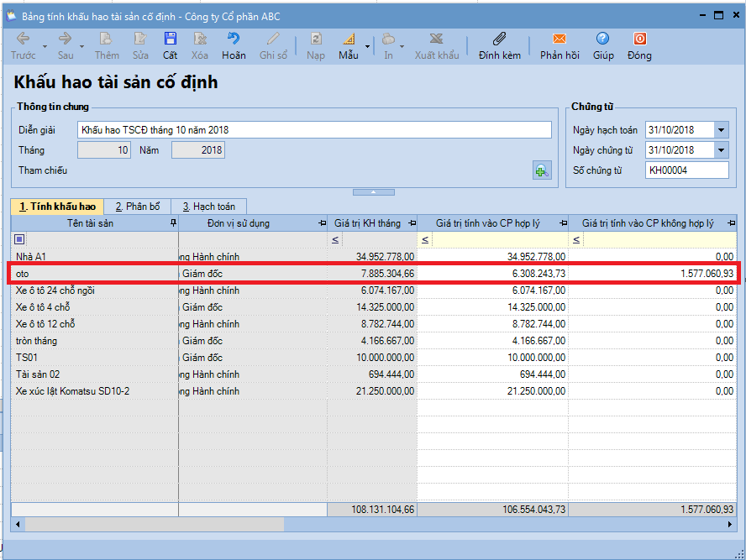Switch to 1. Tính khấu hao tab
Screen dimensions: 746x560
[57, 207]
